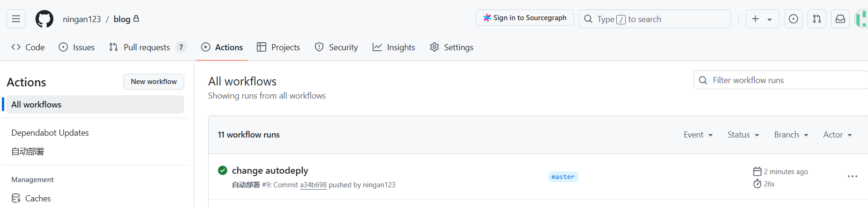The image size is (868, 207).
Task: Open the pull requests icon in top bar
Action: [817, 19]
